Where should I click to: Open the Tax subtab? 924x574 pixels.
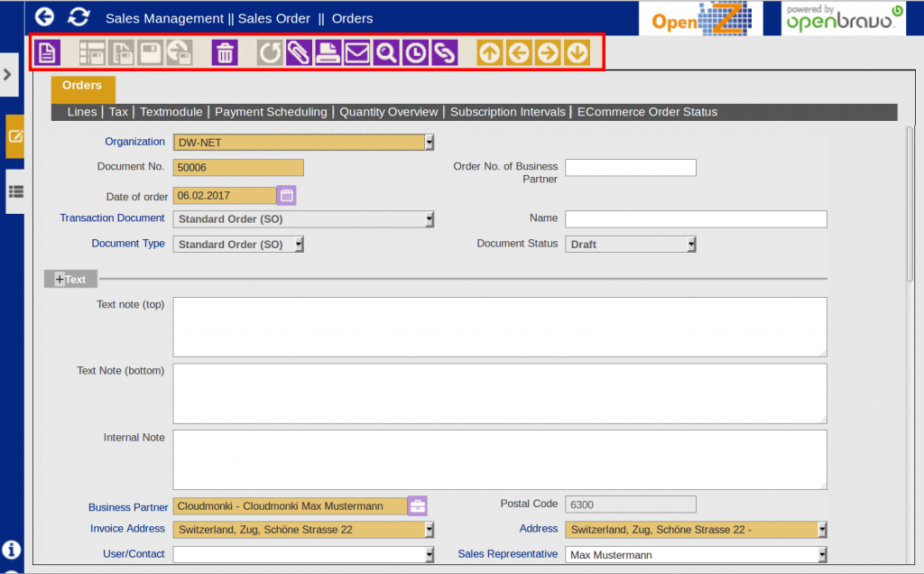tap(118, 112)
